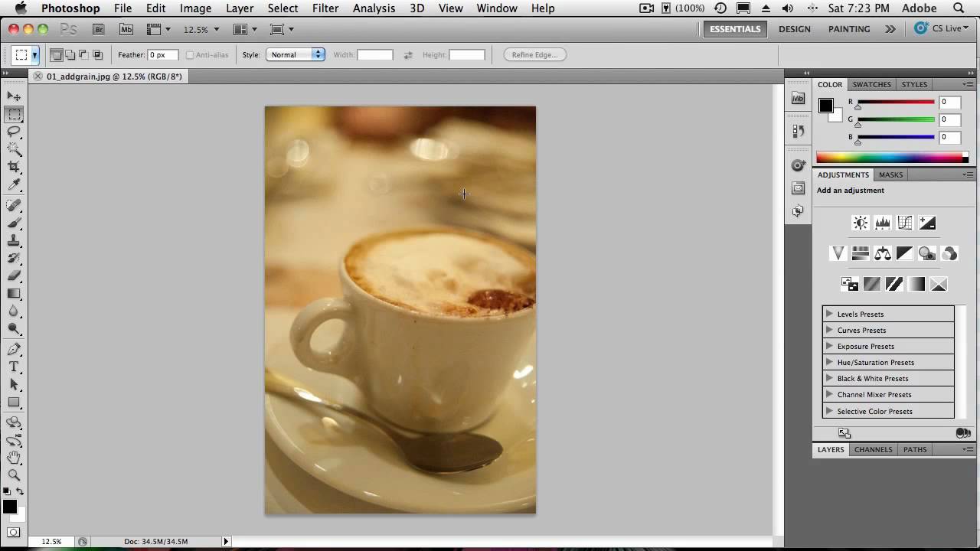Open the Filter menu
This screenshot has width=980, height=551.
click(325, 8)
